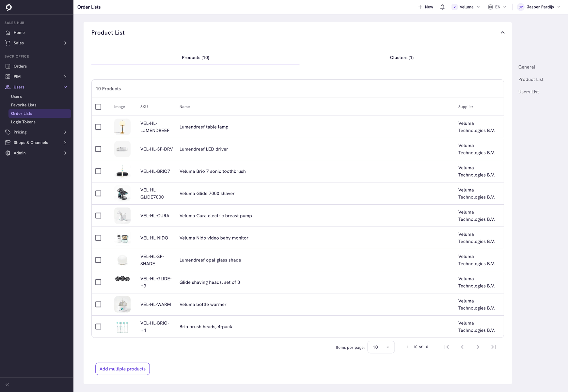
Task: Click the app logo in sidebar top
Action: 9,7
